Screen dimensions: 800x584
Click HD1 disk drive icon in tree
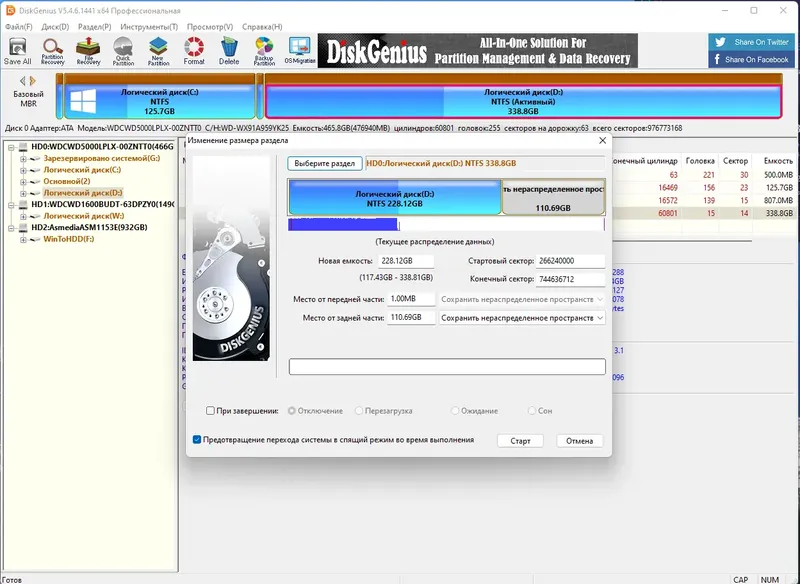click(23, 205)
